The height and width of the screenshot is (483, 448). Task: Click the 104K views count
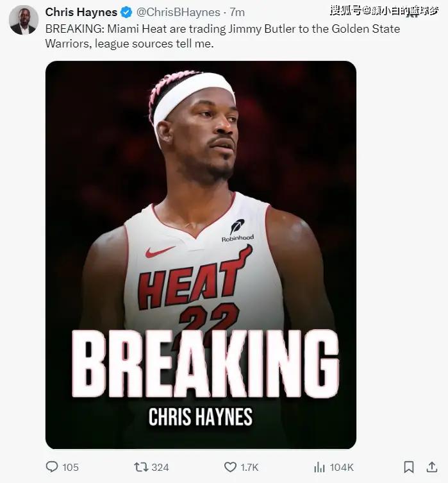pyautogui.click(x=342, y=468)
